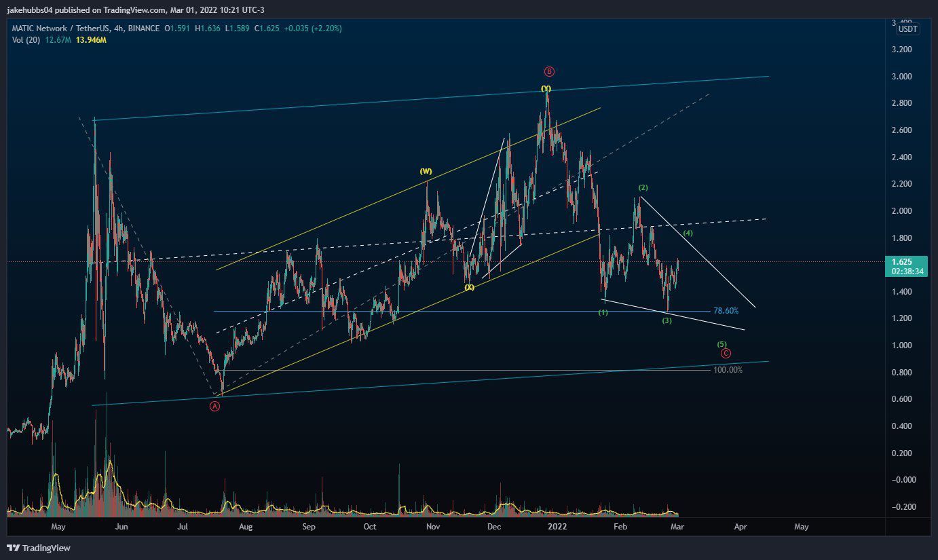The width and height of the screenshot is (938, 560).
Task: Select the red circled A wave label
Action: tap(215, 406)
